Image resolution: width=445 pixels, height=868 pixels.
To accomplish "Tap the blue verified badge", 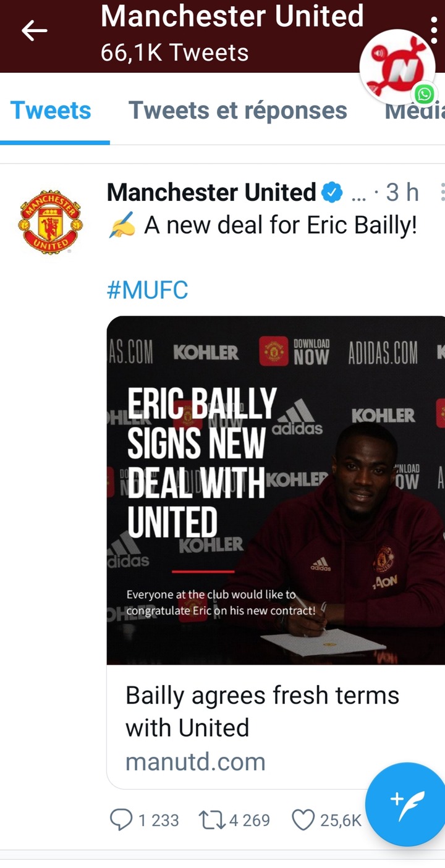I will 332,193.
